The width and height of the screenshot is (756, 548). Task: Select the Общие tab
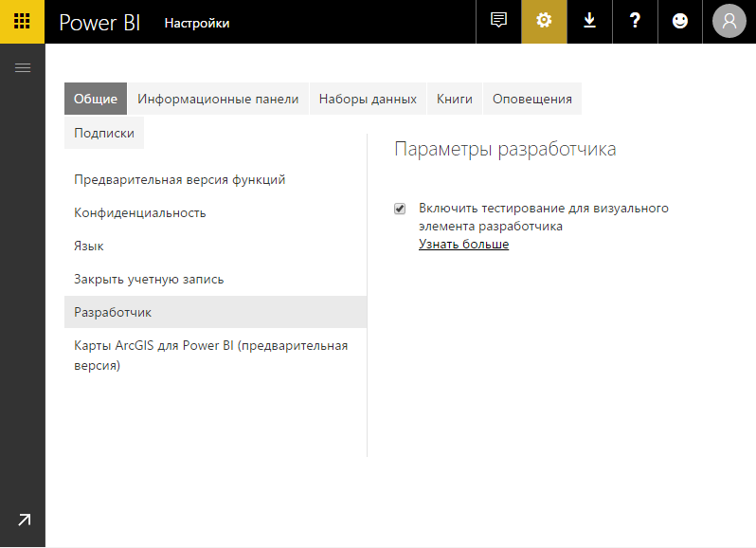pyautogui.click(x=96, y=99)
